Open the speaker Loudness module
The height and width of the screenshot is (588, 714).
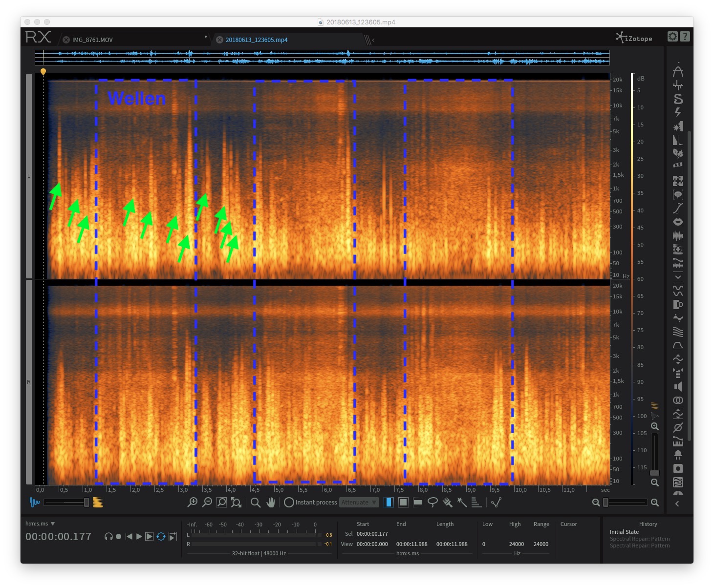(x=678, y=386)
